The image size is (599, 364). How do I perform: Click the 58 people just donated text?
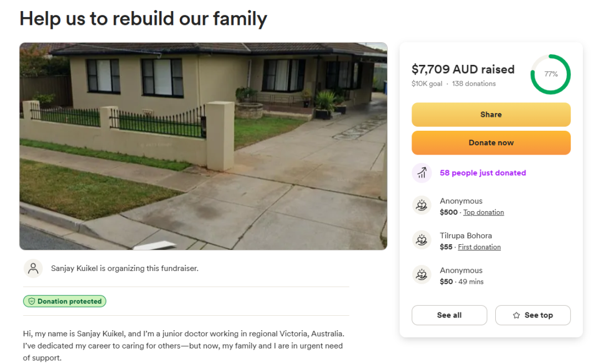pyautogui.click(x=483, y=173)
